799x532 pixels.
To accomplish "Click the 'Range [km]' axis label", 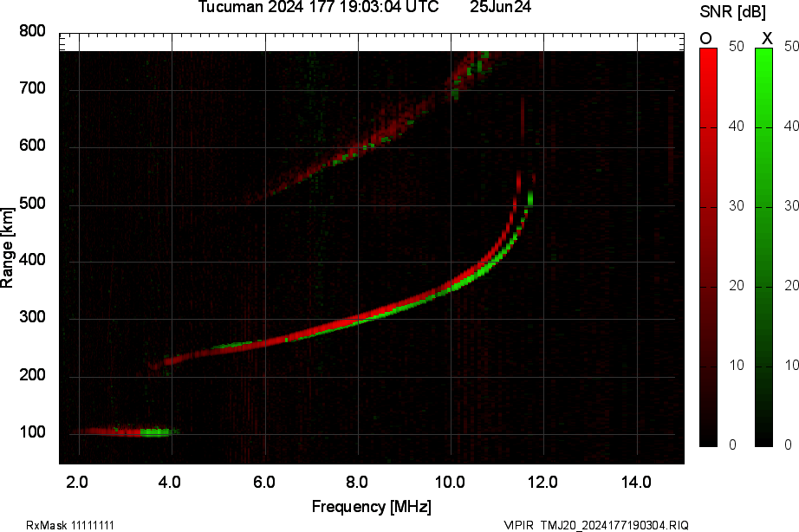I will (7, 248).
